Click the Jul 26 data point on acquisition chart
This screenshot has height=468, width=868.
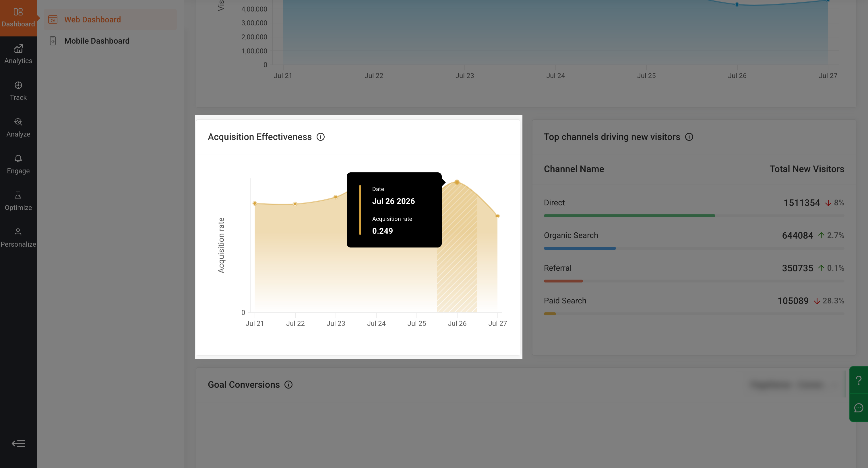[457, 182]
